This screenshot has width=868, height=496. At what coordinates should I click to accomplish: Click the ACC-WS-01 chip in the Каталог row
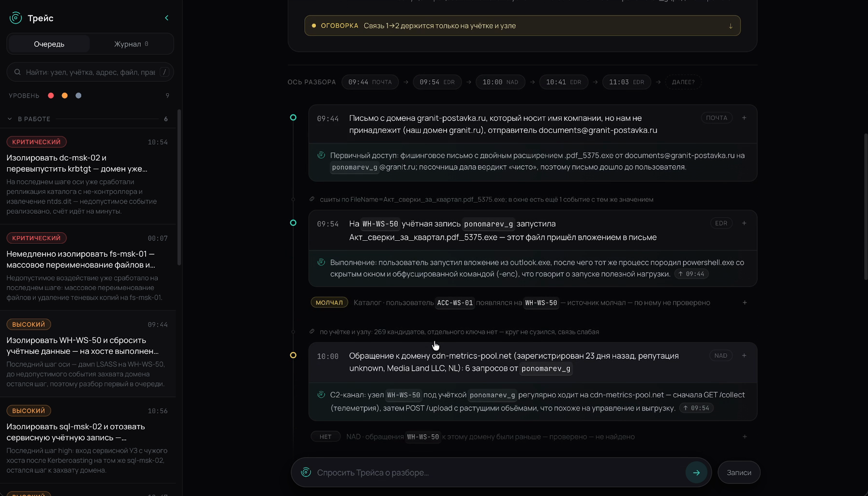[455, 303]
